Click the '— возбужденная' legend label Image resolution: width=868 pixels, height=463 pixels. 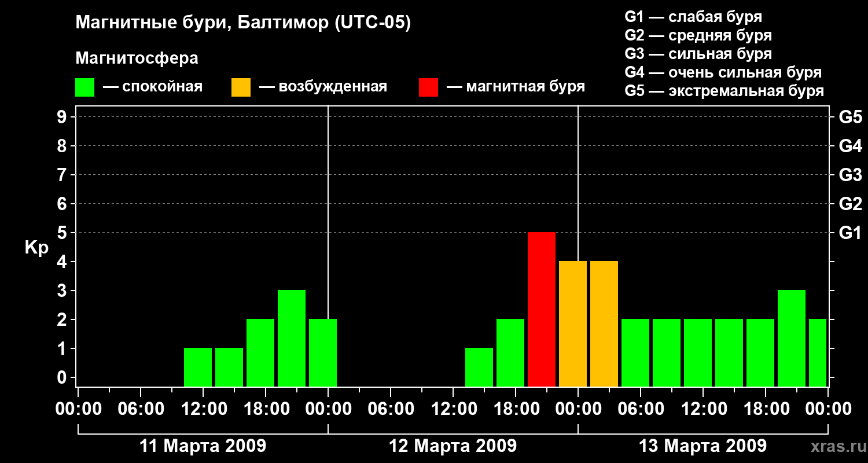(323, 87)
